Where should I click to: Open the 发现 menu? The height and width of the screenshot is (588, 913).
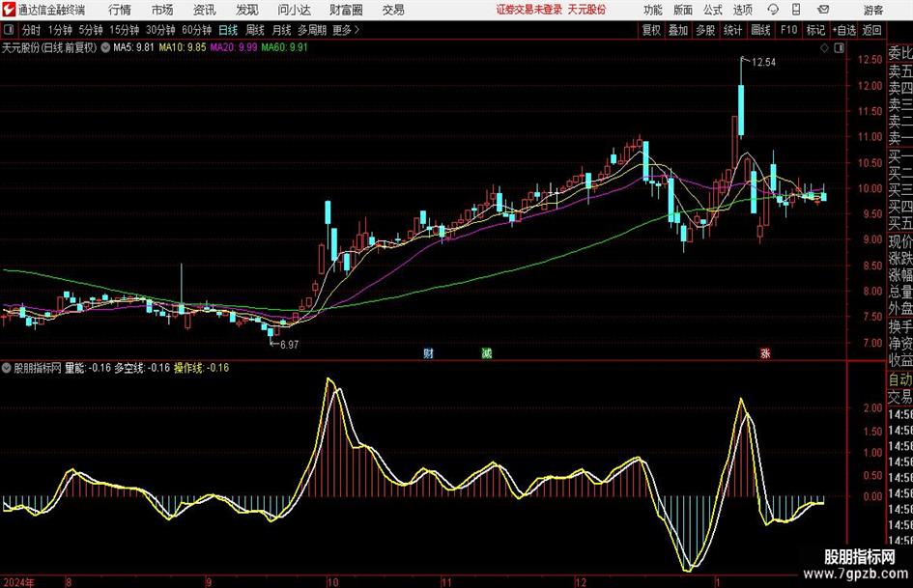pyautogui.click(x=247, y=10)
